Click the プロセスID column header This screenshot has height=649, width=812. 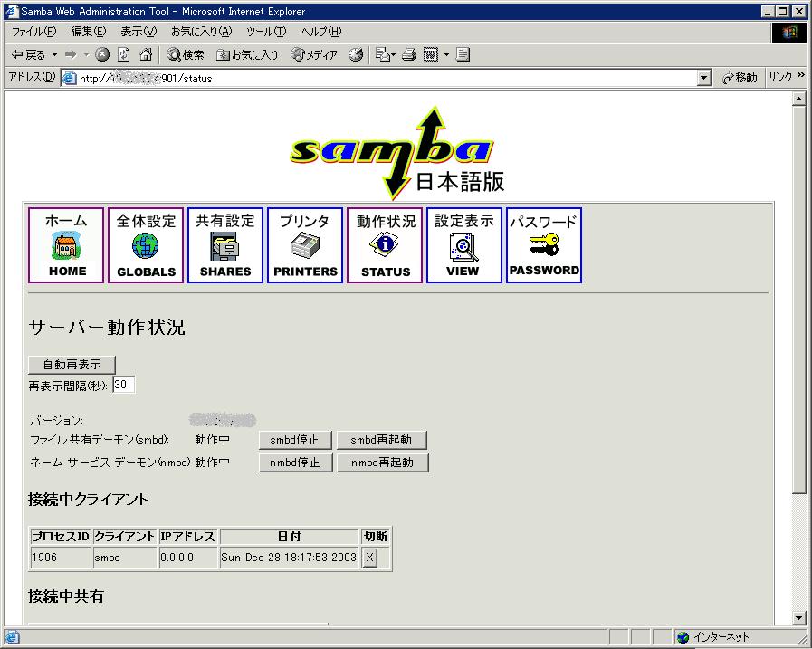click(x=61, y=537)
